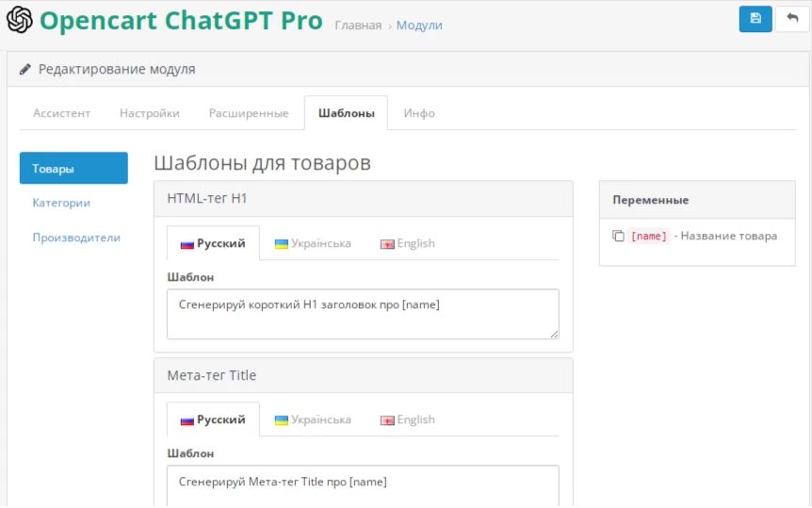Click the HTML-тег H1 panel header
Image resolution: width=812 pixels, height=508 pixels.
pos(363,199)
